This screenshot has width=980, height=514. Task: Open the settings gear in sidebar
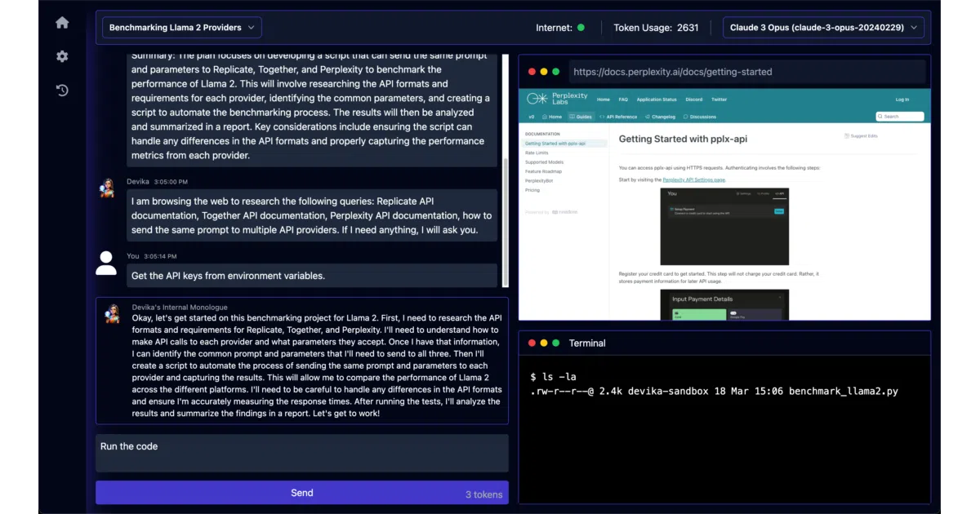click(x=62, y=56)
